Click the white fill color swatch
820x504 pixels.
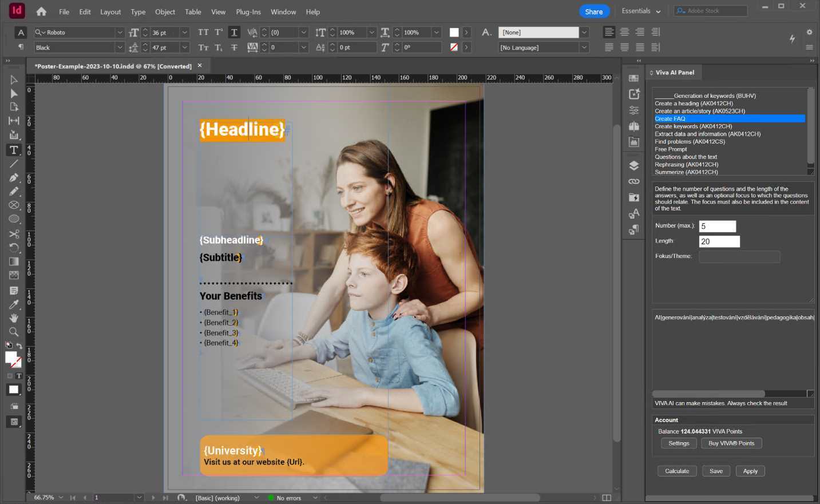454,32
